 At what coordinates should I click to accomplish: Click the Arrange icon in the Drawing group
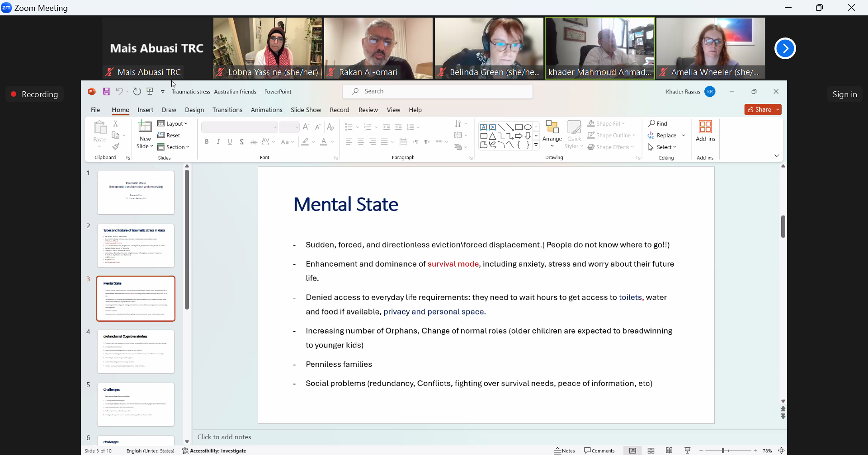(x=552, y=133)
